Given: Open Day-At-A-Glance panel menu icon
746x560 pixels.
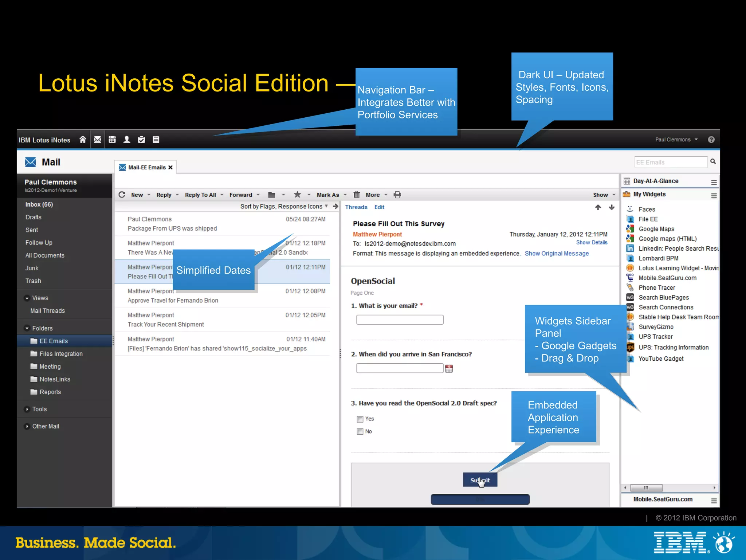Looking at the screenshot, I should point(714,182).
